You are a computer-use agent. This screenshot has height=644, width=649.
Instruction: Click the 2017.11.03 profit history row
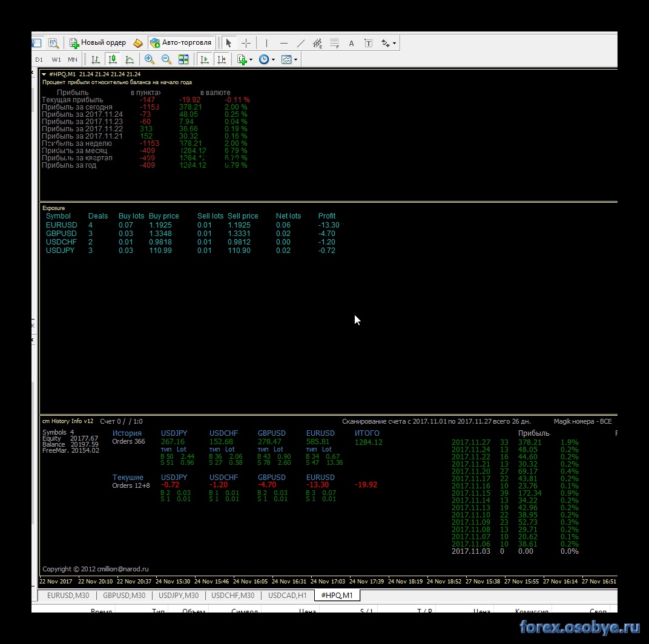(515, 551)
